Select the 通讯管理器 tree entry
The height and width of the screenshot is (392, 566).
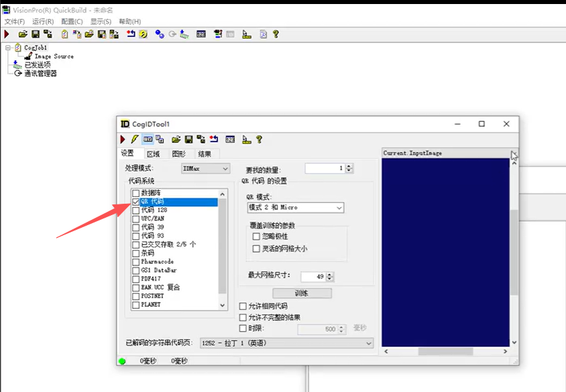(x=40, y=74)
